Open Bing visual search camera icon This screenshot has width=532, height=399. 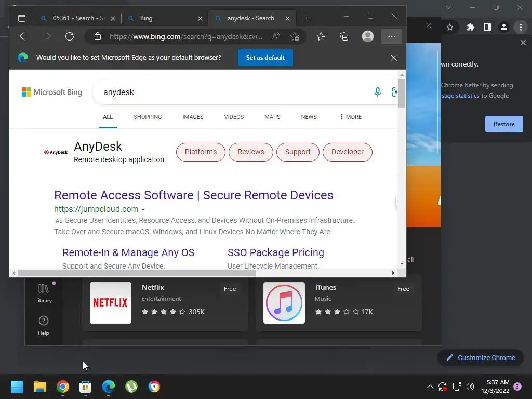pyautogui.click(x=395, y=91)
